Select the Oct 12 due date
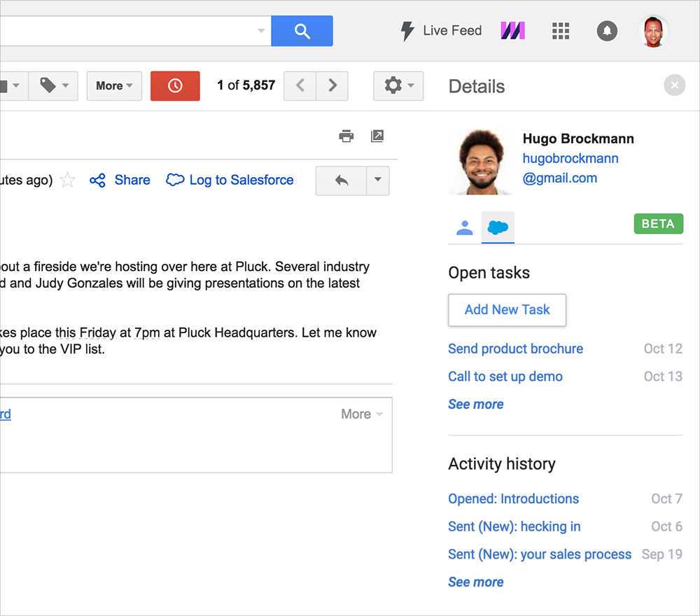The height and width of the screenshot is (616, 700). coord(663,349)
